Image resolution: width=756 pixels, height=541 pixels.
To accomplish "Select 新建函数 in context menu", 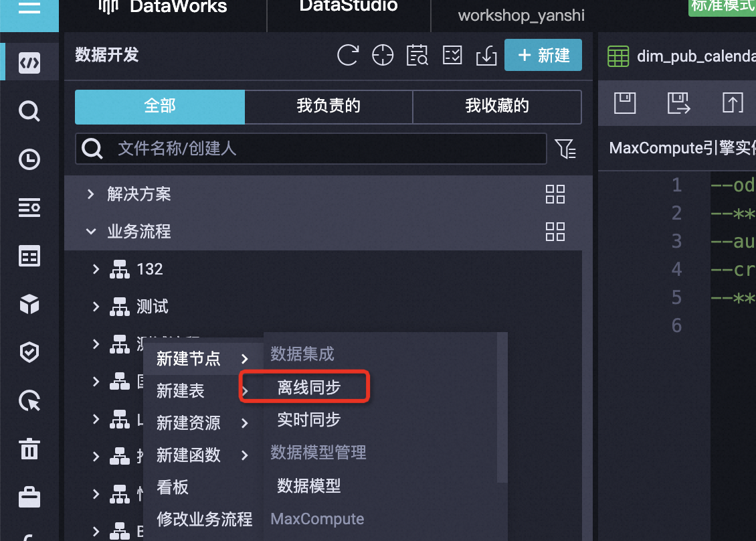I will (203, 455).
